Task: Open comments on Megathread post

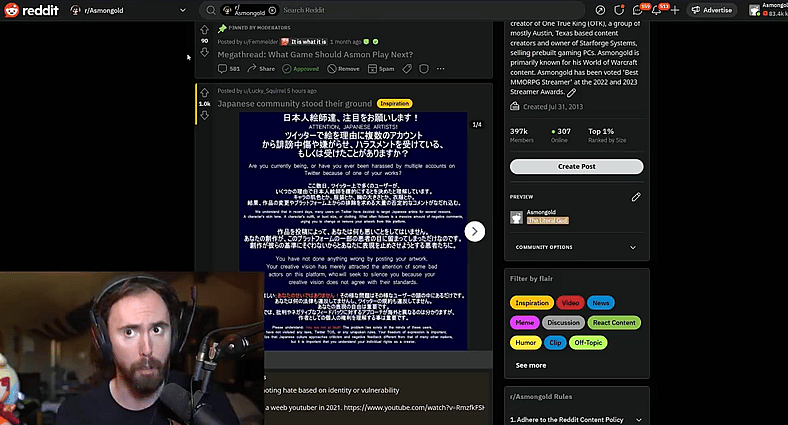Action: click(229, 69)
